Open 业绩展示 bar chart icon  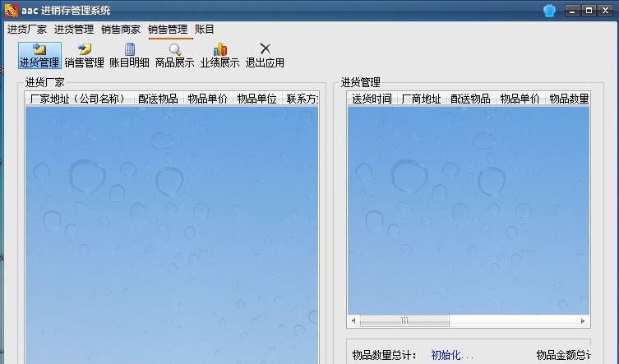pos(219,55)
